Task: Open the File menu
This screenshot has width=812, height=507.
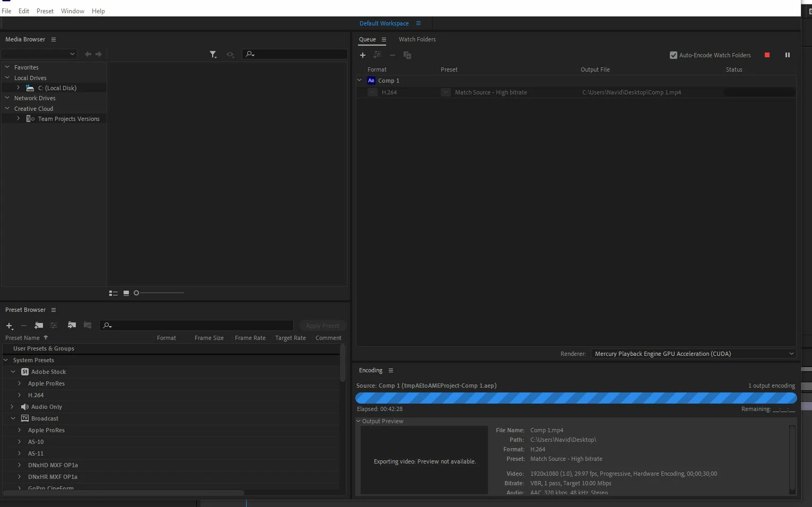Action: [x=6, y=11]
